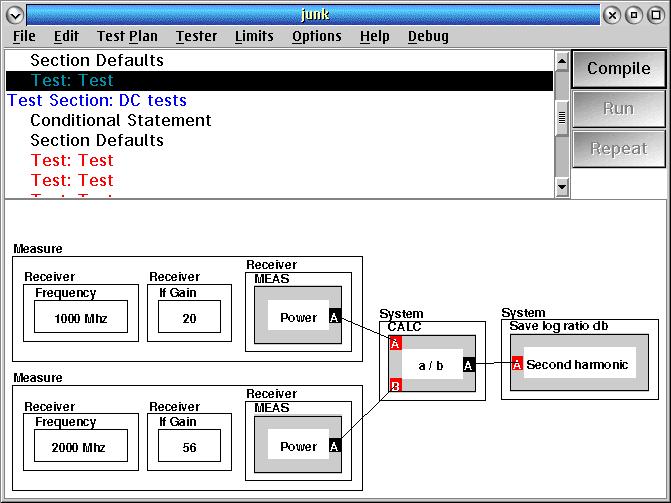Click the Repeat button
Viewport: 671px width, 503px height.
[x=618, y=149]
